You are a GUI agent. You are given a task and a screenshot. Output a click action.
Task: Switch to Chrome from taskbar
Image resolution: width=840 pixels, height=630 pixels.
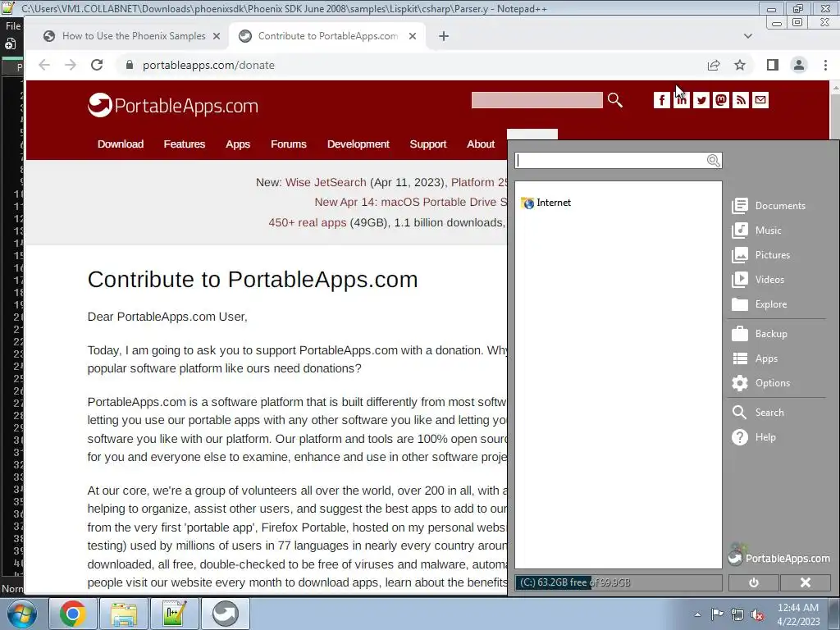(73, 614)
